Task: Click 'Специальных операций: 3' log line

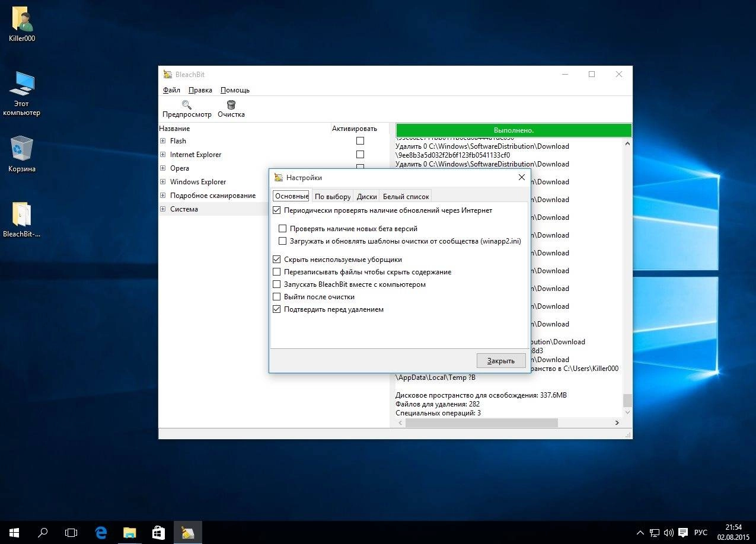Action: 438,413
